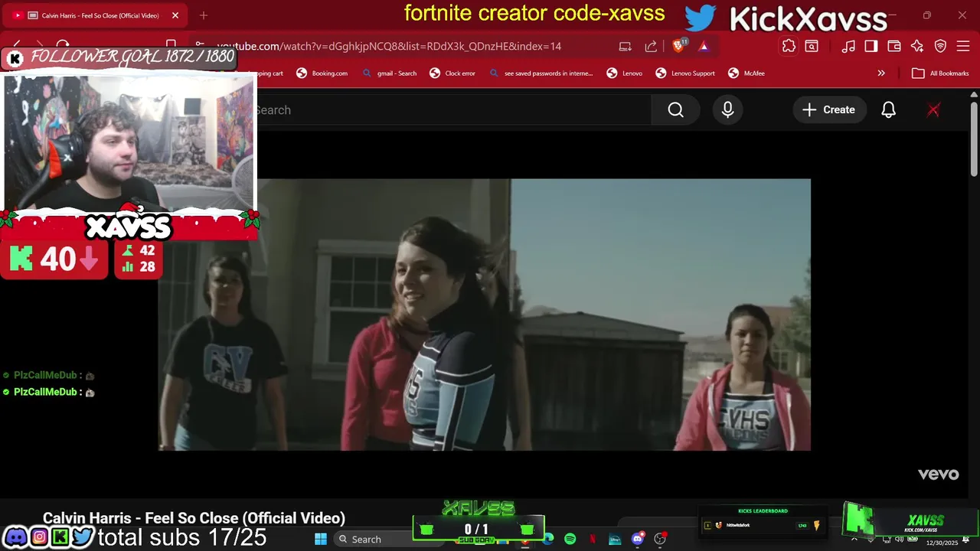
Task: Click the Twitter bird icon in bottom overlay
Action: pos(82,537)
